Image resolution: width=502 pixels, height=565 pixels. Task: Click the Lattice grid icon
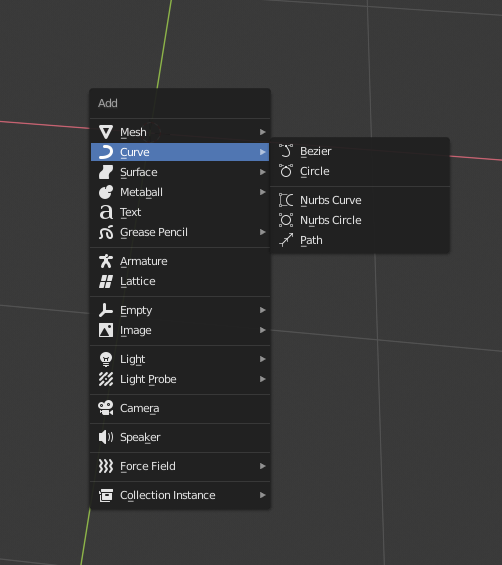[x=106, y=281]
